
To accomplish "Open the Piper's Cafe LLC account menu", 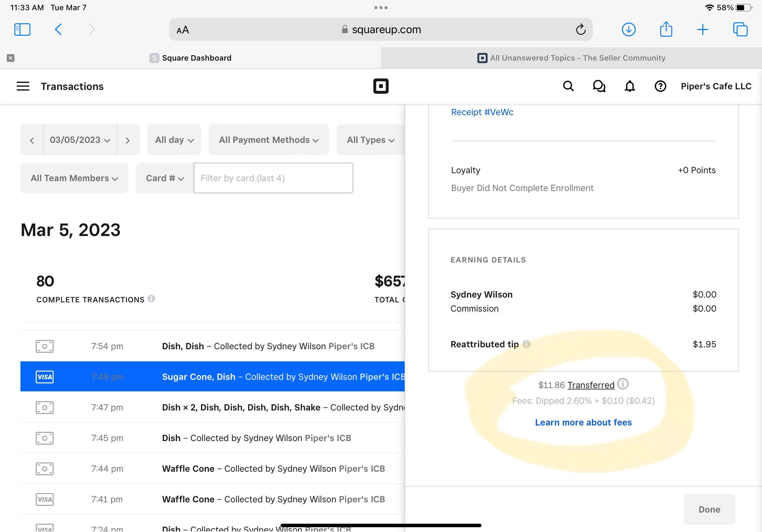I will pyautogui.click(x=716, y=86).
